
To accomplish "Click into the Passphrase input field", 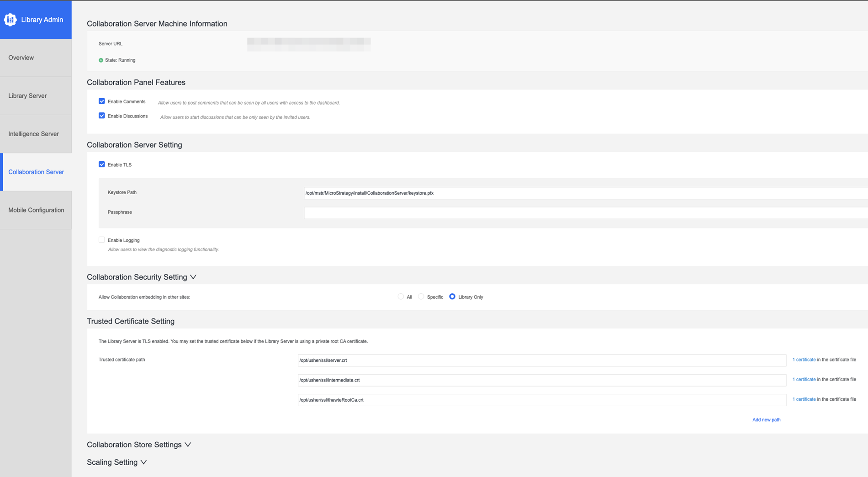I will tap(585, 213).
